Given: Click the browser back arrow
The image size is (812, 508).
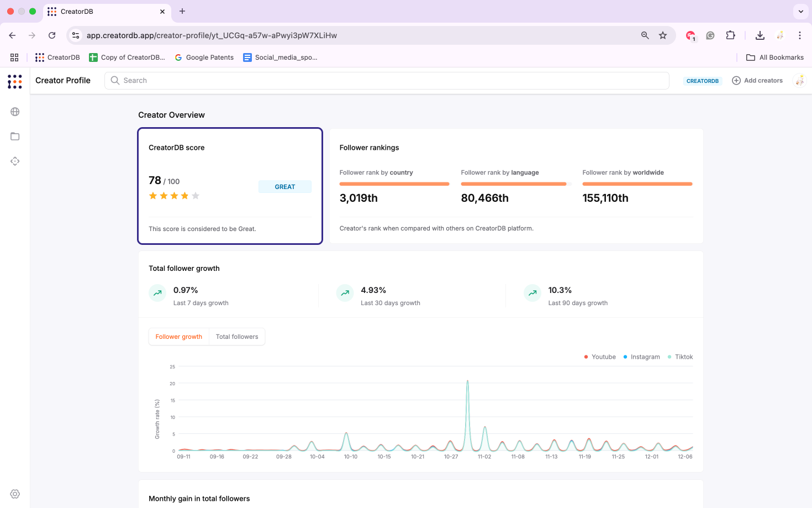Looking at the screenshot, I should click(x=12, y=35).
